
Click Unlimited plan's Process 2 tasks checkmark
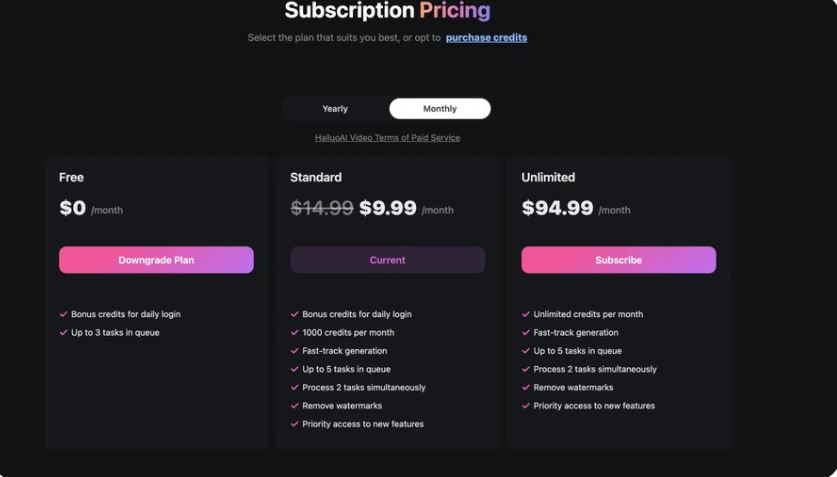(x=526, y=369)
